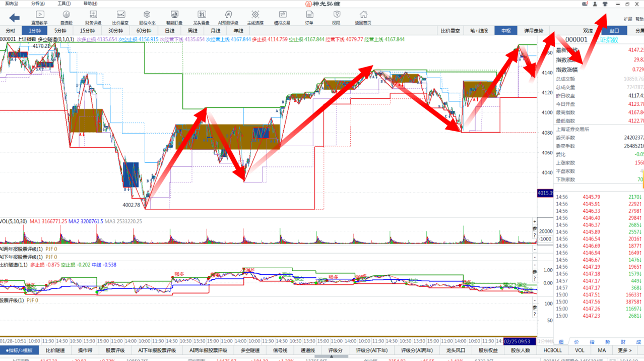644x361 pixels.
Task: Open AI预测评级 prediction rating icon
Action: click(x=228, y=17)
